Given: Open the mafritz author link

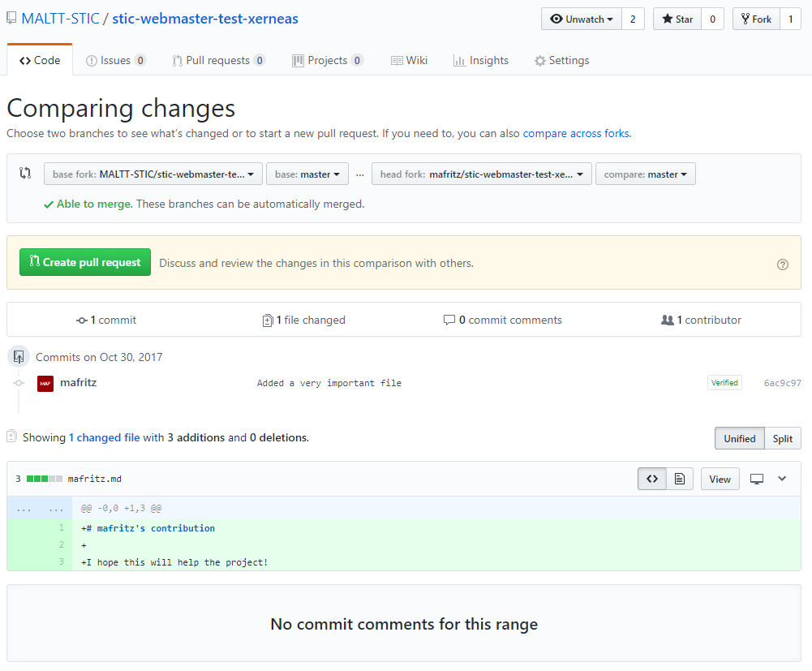Looking at the screenshot, I should [78, 382].
